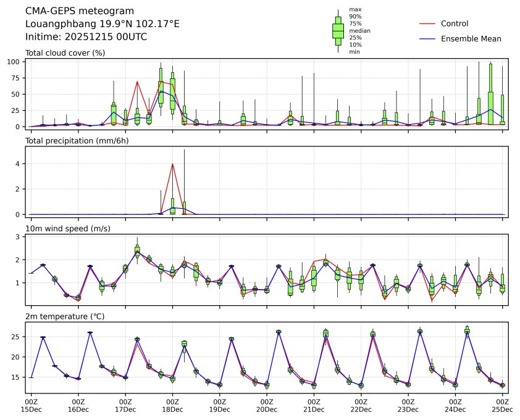The width and height of the screenshot is (520, 420).
Task: Select the Control legend label
Action: [x=455, y=23]
